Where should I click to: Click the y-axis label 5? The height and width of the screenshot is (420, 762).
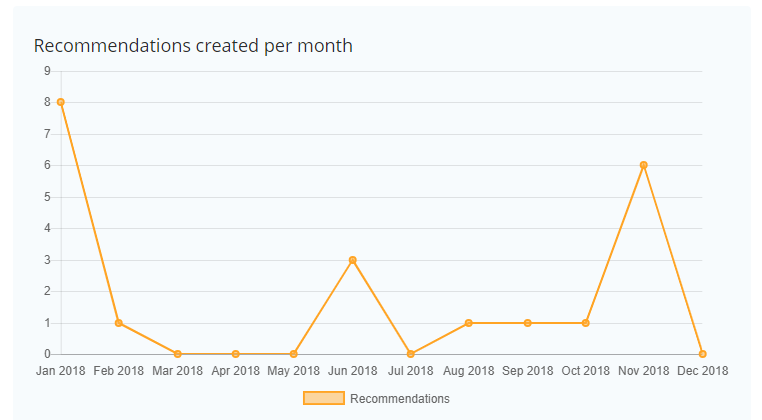pyautogui.click(x=47, y=197)
